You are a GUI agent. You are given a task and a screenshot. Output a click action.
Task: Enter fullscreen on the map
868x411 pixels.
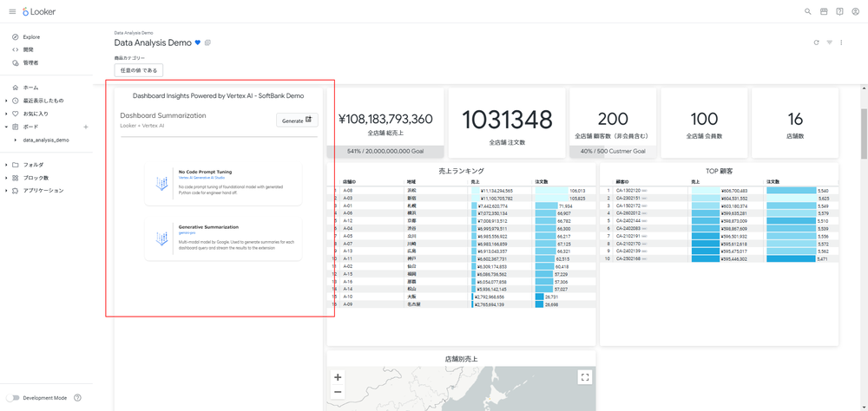click(584, 377)
